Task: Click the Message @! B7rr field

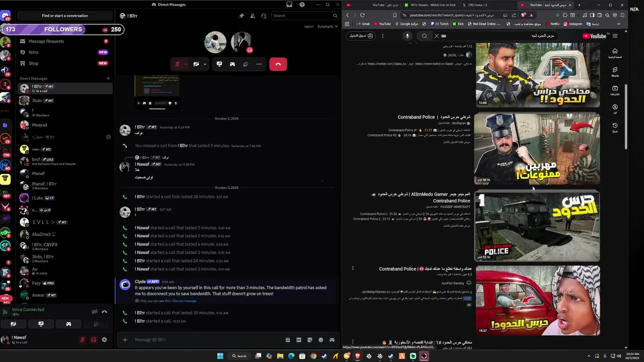Action: click(x=206, y=340)
